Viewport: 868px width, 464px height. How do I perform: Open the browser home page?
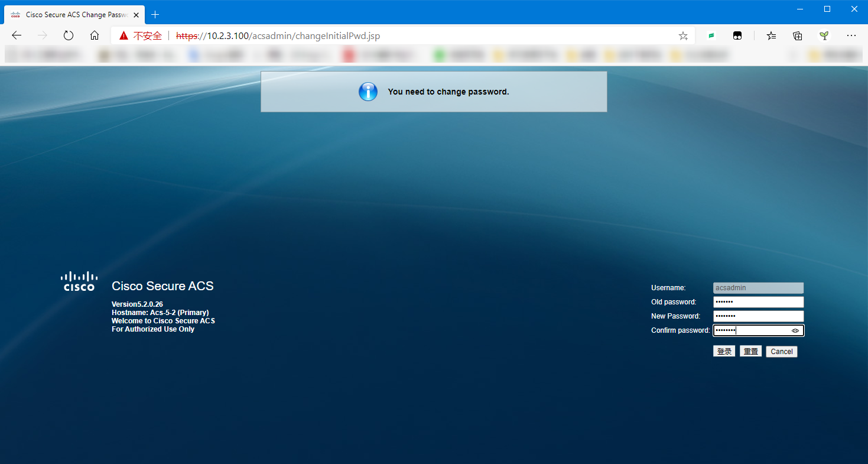pyautogui.click(x=95, y=35)
